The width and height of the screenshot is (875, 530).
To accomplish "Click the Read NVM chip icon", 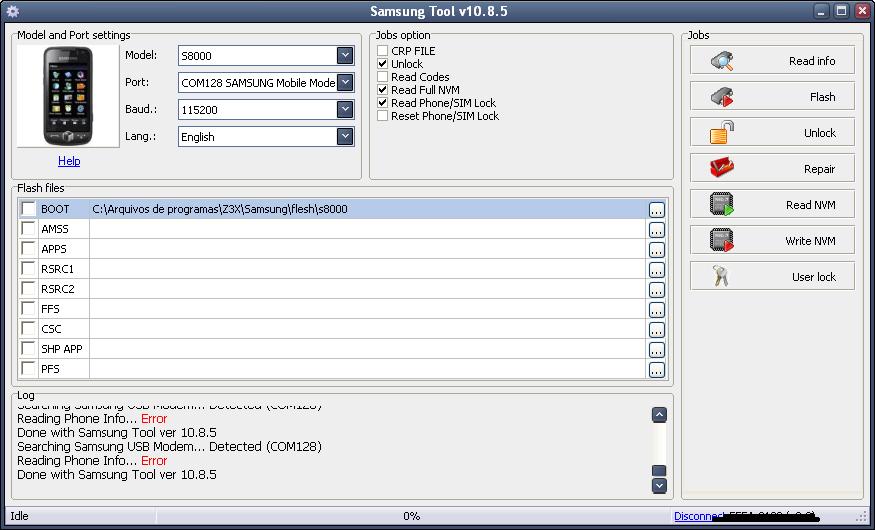I will tap(722, 204).
